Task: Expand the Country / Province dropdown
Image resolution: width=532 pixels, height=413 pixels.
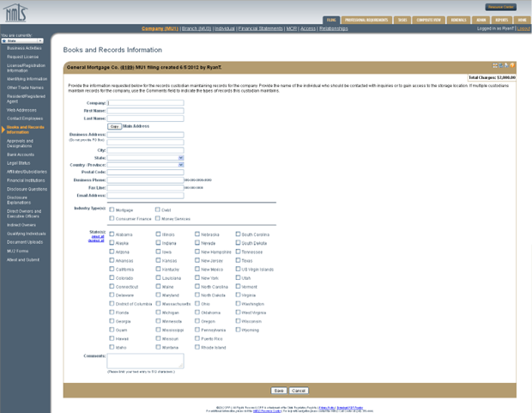Action: [x=146, y=165]
